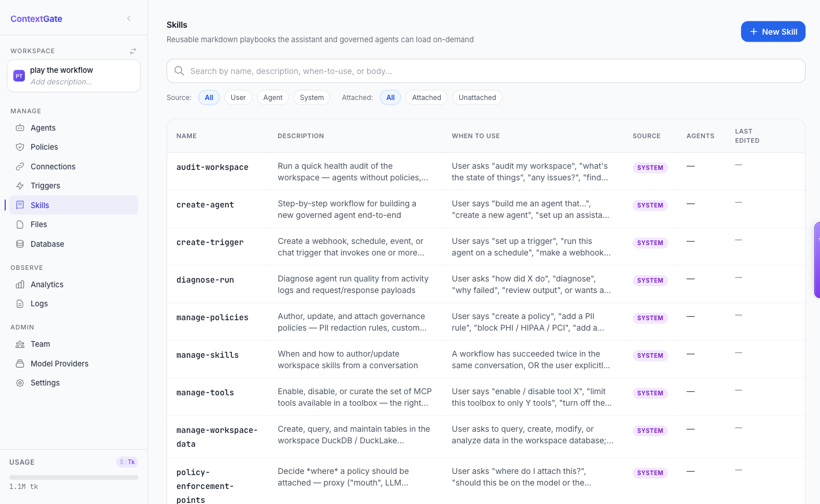Create a New Skill
The image size is (820, 504).
pos(773,32)
